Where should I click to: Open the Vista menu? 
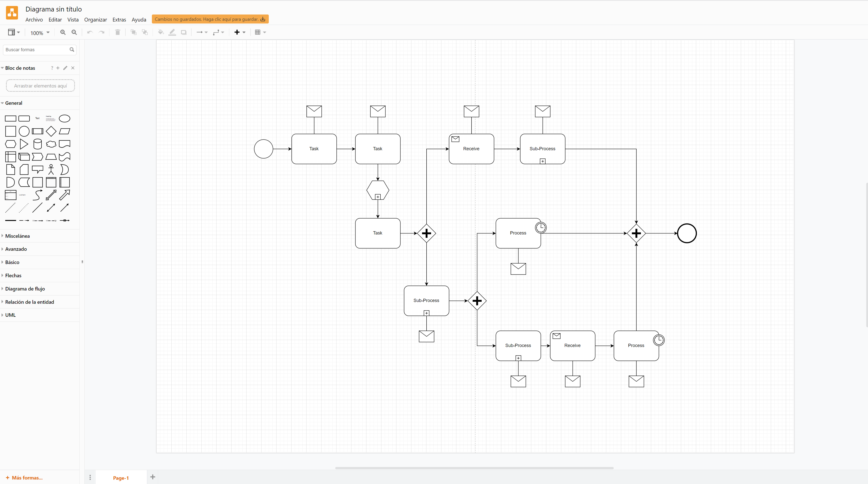[73, 19]
